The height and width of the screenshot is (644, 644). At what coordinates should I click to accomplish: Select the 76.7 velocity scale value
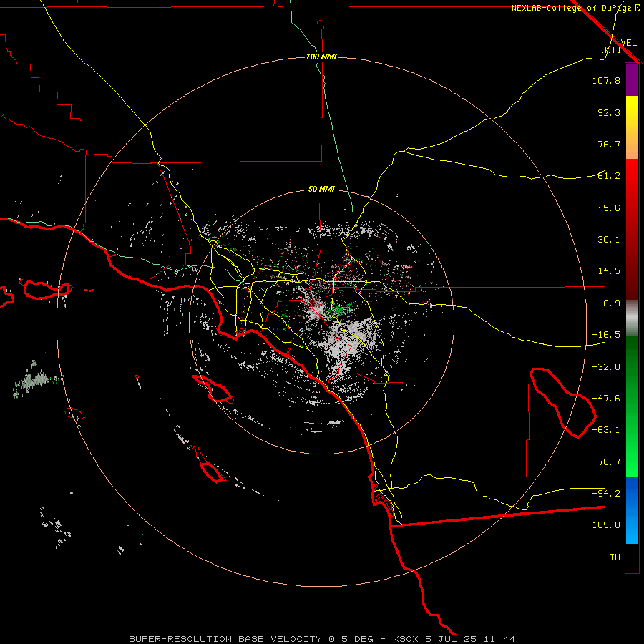point(609,144)
